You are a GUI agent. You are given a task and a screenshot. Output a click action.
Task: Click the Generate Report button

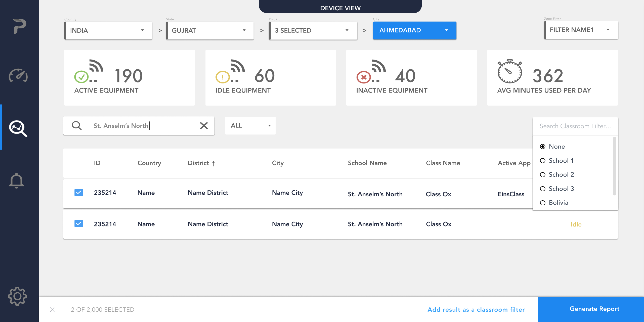point(594,309)
